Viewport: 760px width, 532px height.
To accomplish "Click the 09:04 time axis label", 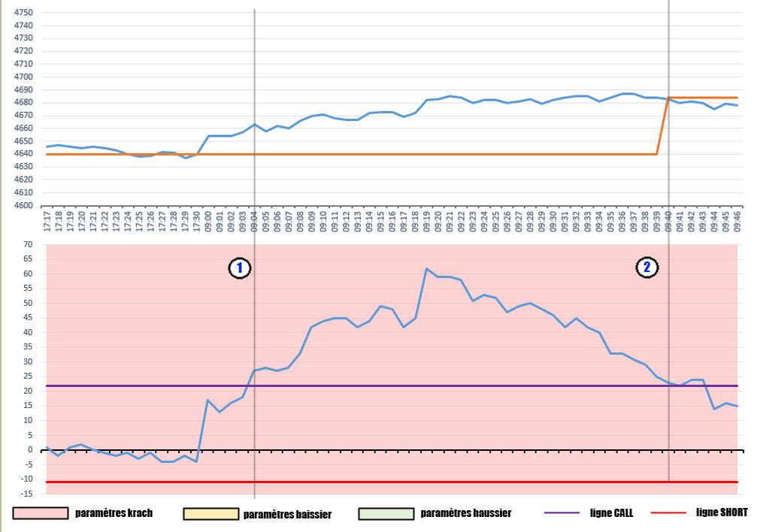I will [255, 221].
